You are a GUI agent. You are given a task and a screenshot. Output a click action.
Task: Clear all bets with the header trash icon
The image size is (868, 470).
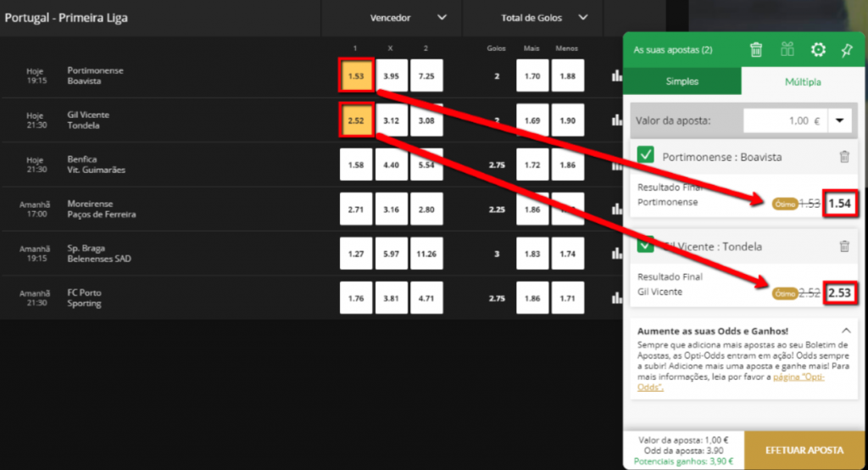(756, 50)
